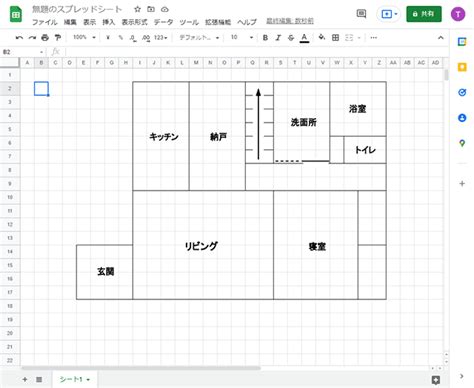Click cloud save status icon
The height and width of the screenshot is (388, 474).
pos(165,9)
